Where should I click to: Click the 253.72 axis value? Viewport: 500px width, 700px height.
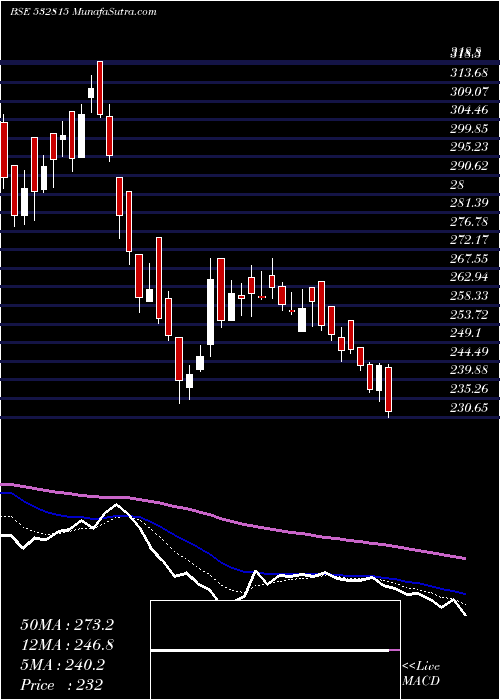(x=469, y=314)
